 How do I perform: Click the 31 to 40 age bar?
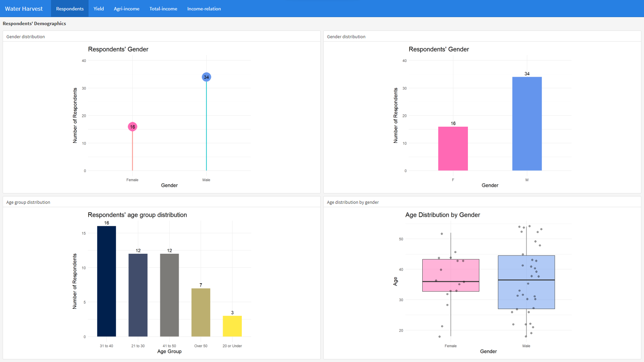tap(106, 281)
